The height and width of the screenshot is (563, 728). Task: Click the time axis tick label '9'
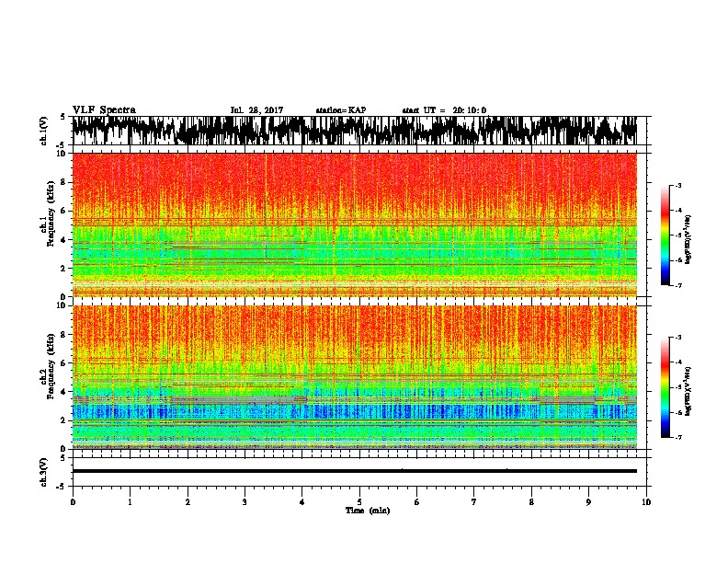pyautogui.click(x=588, y=502)
